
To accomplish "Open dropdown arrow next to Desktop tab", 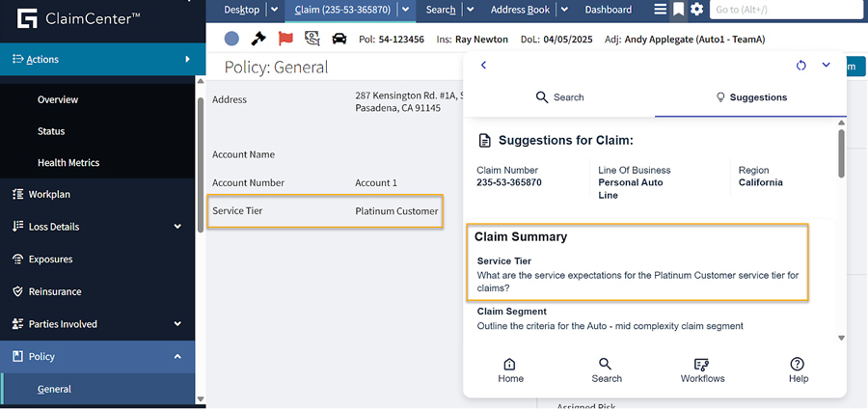I will click(274, 10).
